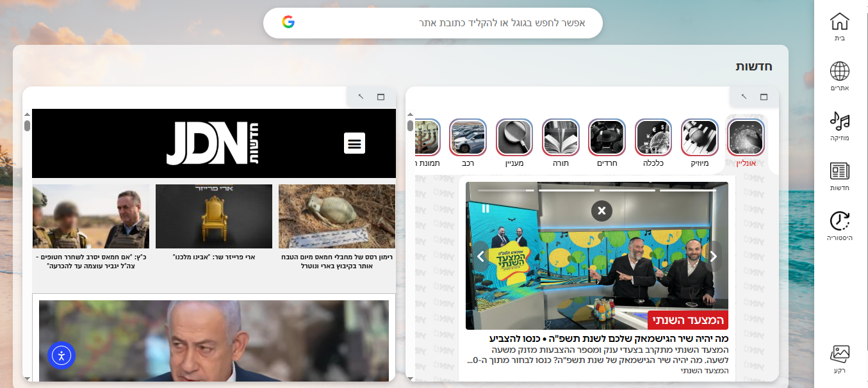The image size is (868, 388).
Task: Select the Economy (כלכלה) category
Action: click(x=653, y=138)
